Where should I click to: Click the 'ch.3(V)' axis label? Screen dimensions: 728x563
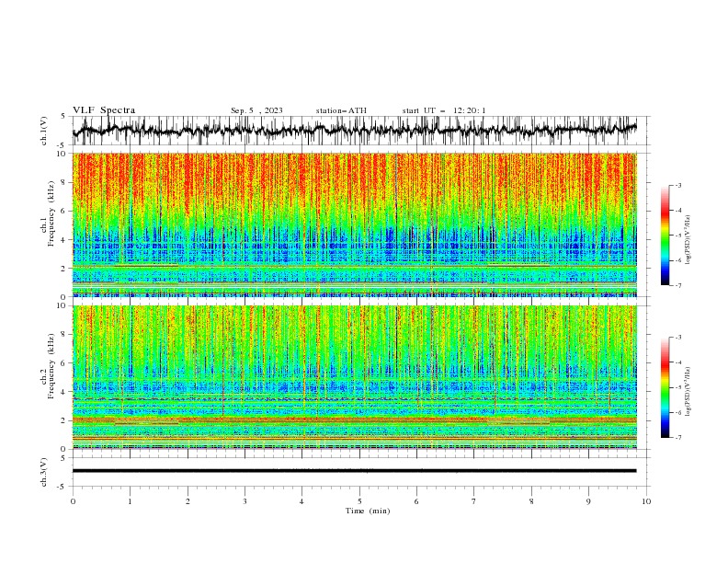click(x=44, y=472)
